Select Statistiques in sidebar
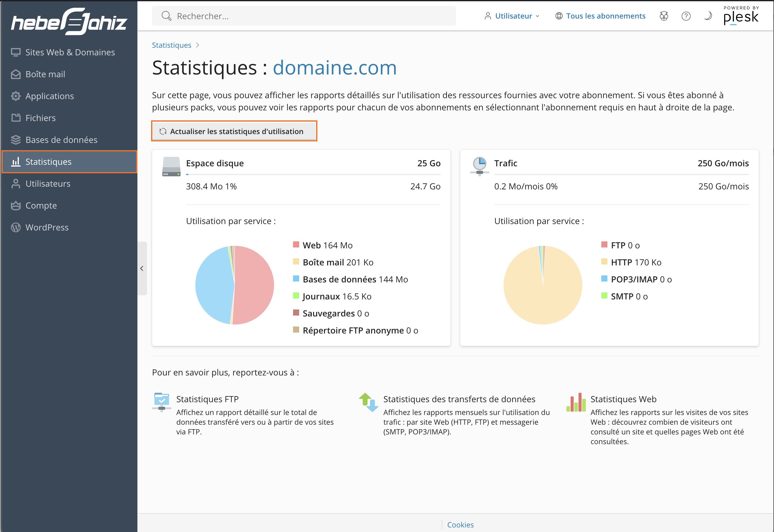Viewport: 774px width, 532px height. (x=69, y=162)
